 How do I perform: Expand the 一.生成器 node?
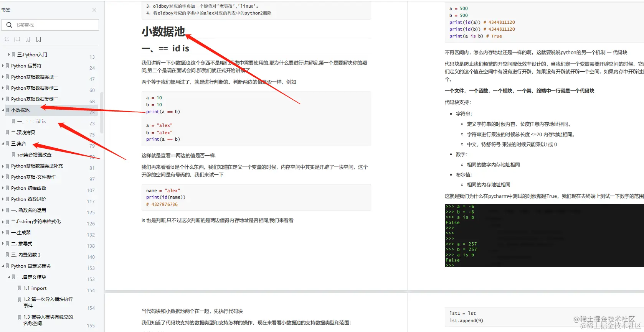tap(3, 233)
